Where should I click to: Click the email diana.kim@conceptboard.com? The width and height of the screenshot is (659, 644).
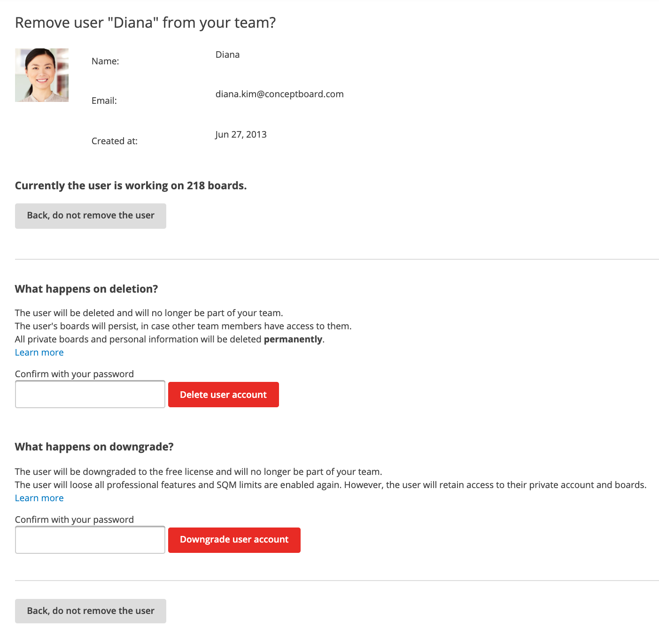pos(279,94)
